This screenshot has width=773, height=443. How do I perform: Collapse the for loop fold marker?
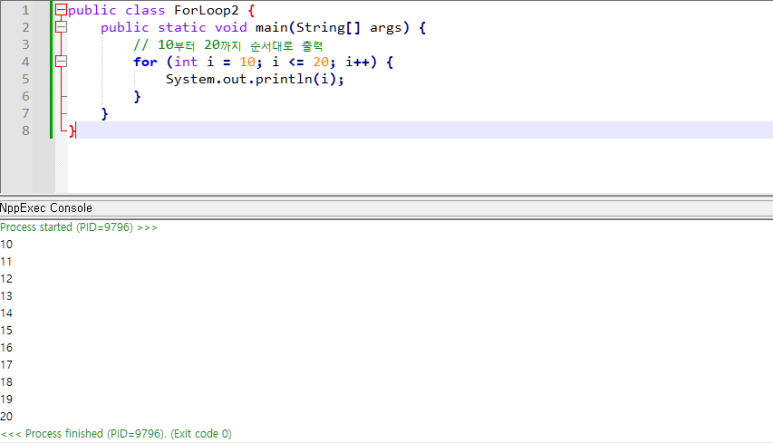(61, 62)
